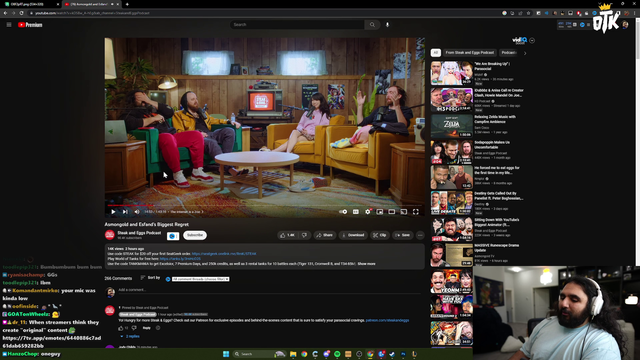
Task: Subscribe to Steak and Eggs Podcast
Action: (195, 235)
